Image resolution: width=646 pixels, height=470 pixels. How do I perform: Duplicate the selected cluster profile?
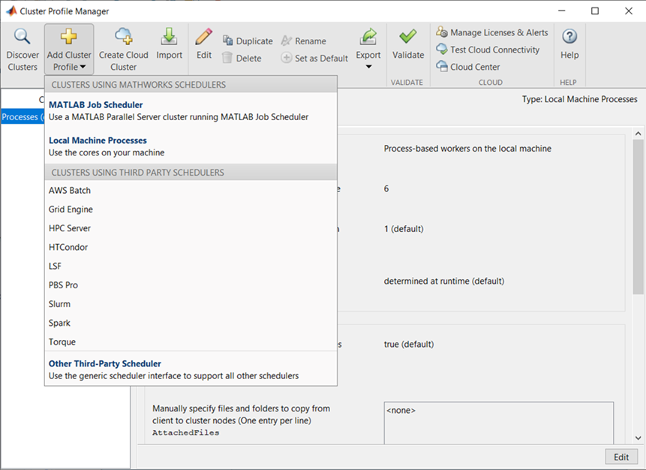click(247, 41)
